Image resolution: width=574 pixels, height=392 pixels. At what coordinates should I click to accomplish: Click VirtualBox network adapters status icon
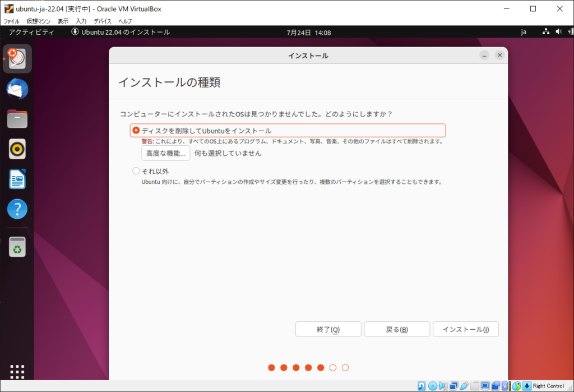click(x=453, y=386)
